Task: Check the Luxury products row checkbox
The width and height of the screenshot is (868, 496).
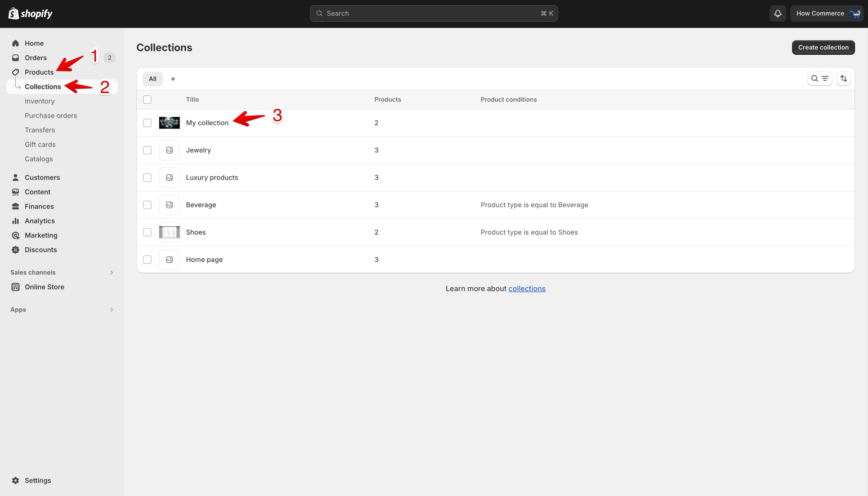Action: 147,177
